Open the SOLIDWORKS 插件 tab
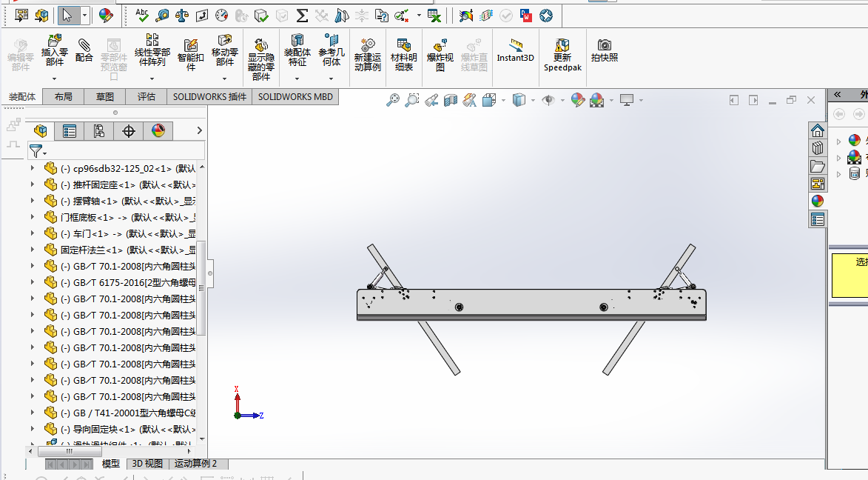 click(209, 97)
